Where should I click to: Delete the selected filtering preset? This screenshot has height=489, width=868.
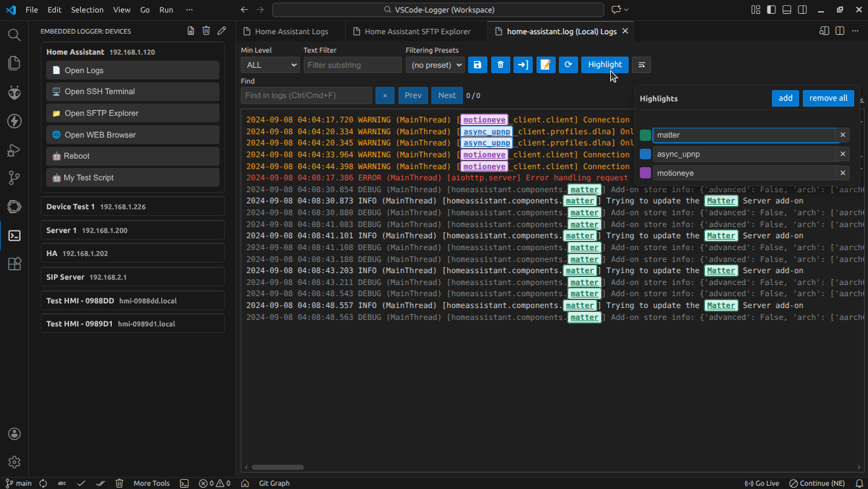click(x=500, y=64)
